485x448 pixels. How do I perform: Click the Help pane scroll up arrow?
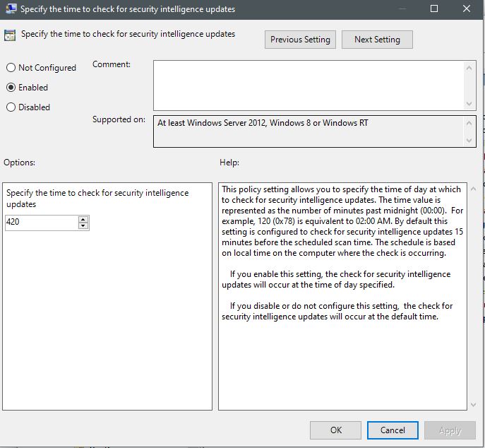[473, 189]
